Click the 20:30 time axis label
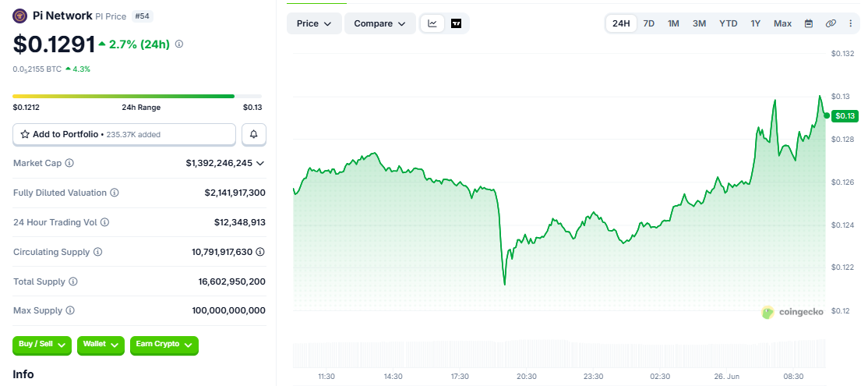The height and width of the screenshot is (386, 868). point(527,377)
